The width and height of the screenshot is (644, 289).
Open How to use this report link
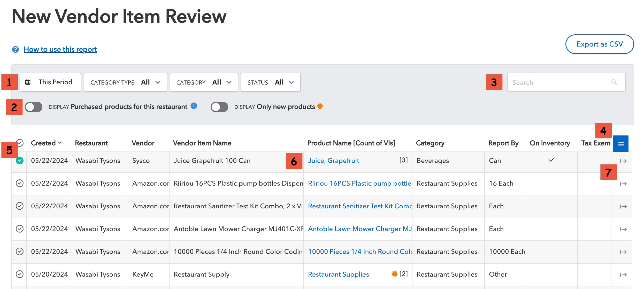pyautogui.click(x=60, y=49)
